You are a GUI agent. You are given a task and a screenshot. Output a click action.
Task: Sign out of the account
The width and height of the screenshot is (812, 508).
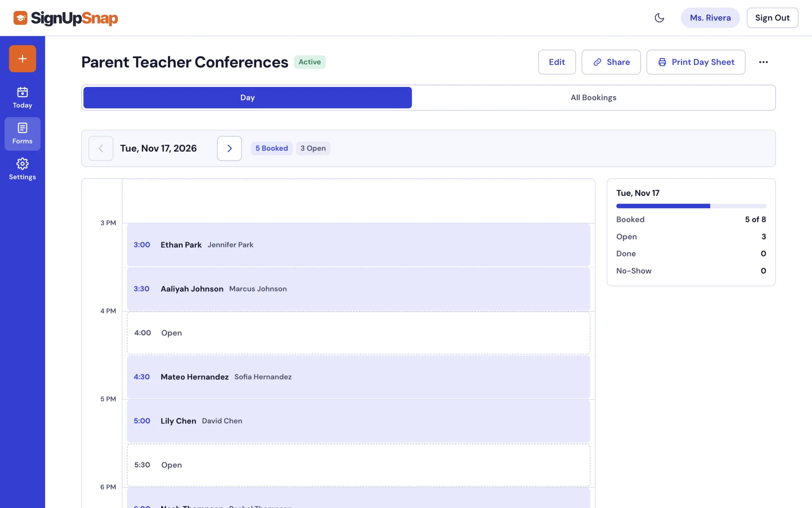click(772, 18)
